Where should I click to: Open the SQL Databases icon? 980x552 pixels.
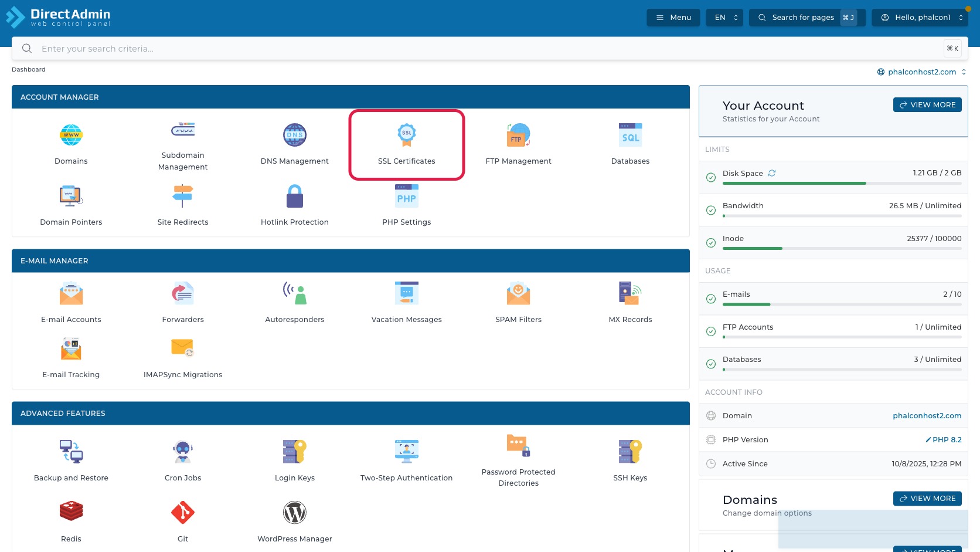[x=631, y=135]
